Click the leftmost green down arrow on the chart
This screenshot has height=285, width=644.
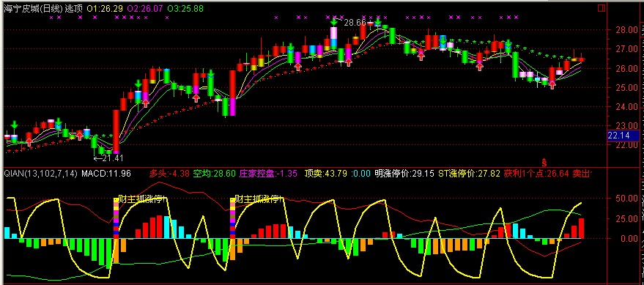[15, 125]
